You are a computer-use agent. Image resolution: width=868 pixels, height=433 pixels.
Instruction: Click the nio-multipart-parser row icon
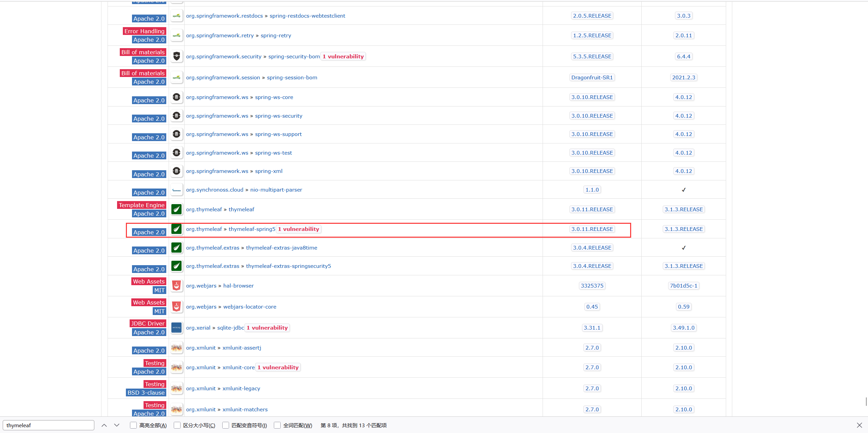pos(176,190)
